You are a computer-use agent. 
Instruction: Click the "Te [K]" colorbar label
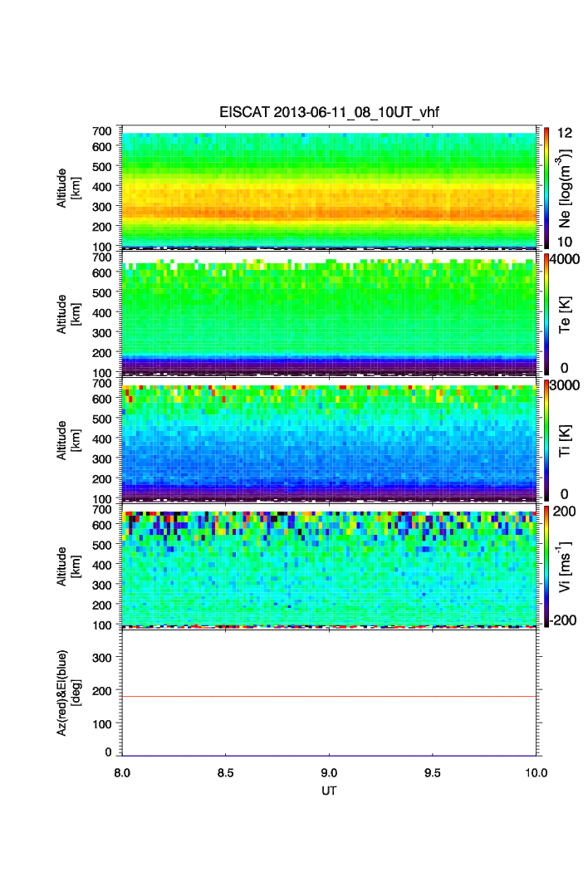coord(566,313)
